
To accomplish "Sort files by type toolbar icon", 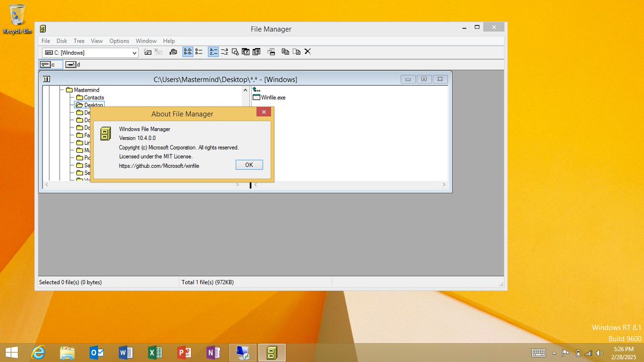I will pyautogui.click(x=224, y=52).
